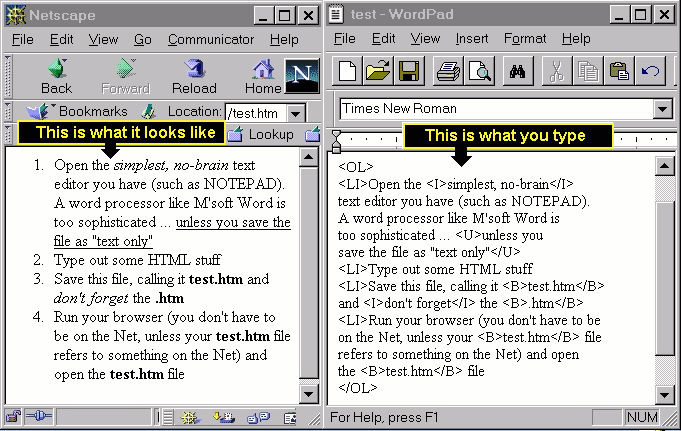This screenshot has width=681, height=431.
Task: Go to Home in Netscape
Action: tap(263, 76)
